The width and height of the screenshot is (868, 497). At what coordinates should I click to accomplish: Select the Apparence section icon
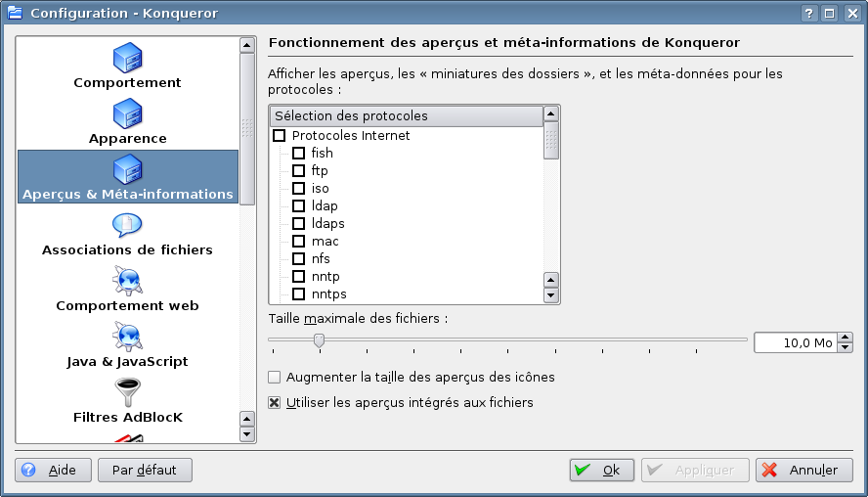point(127,115)
